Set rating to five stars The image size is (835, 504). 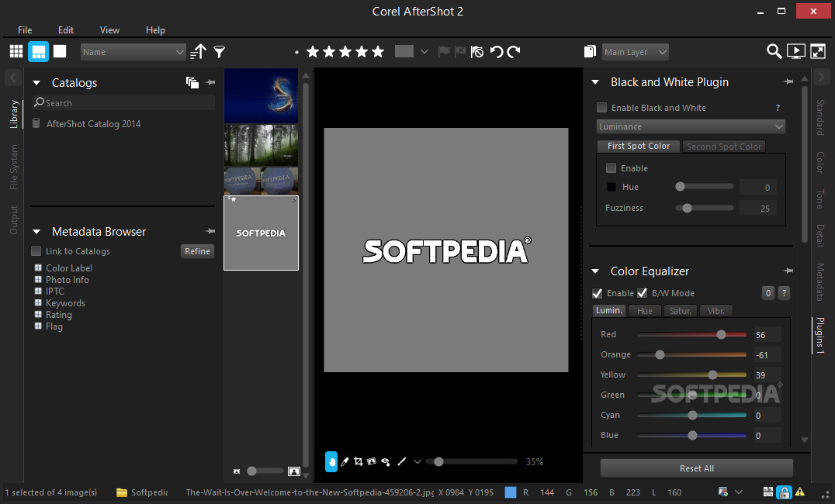(x=378, y=52)
